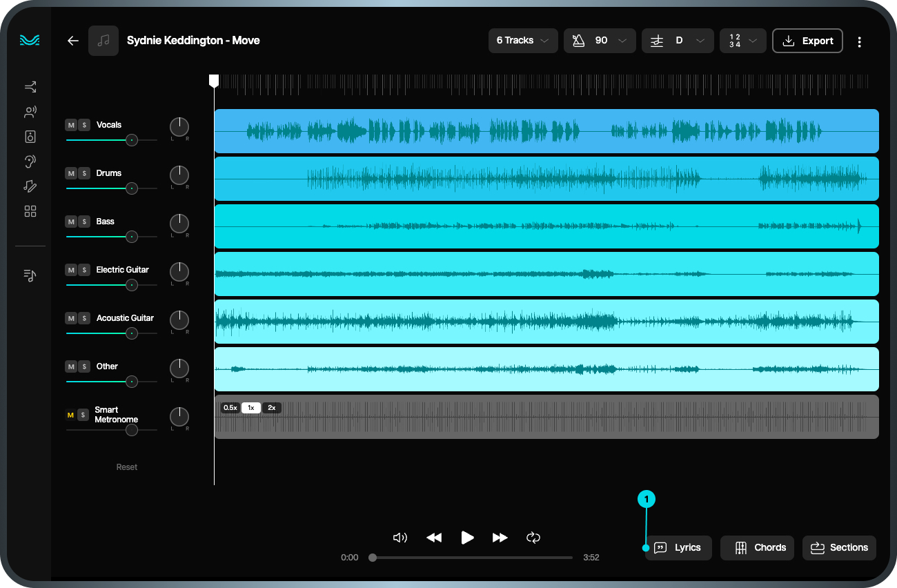Click the back arrow next to the song title
This screenshot has width=897, height=588.
click(72, 41)
